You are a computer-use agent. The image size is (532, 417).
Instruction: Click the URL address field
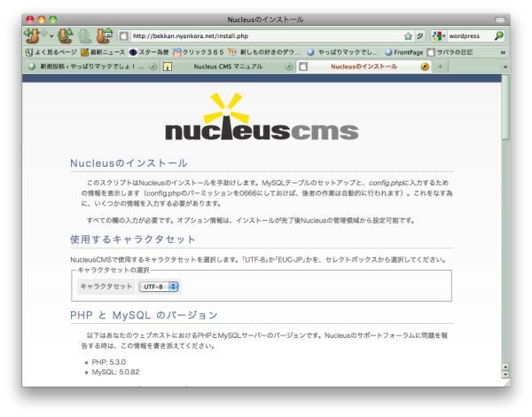(266, 36)
